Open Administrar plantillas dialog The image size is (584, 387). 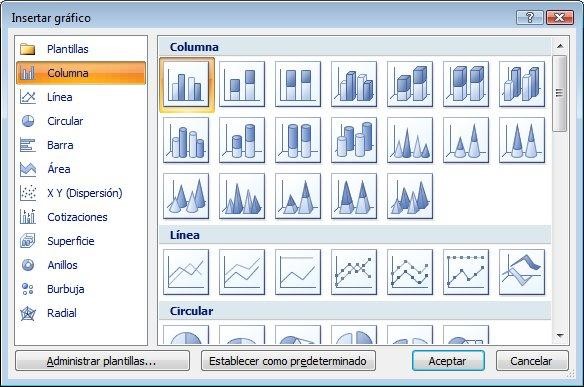tap(102, 361)
